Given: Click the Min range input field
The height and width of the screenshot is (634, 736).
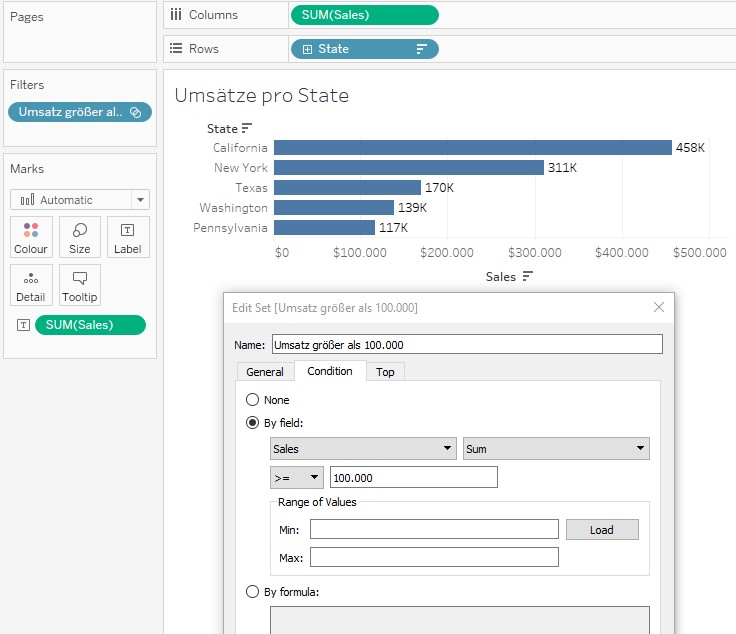Looking at the screenshot, I should tap(434, 529).
